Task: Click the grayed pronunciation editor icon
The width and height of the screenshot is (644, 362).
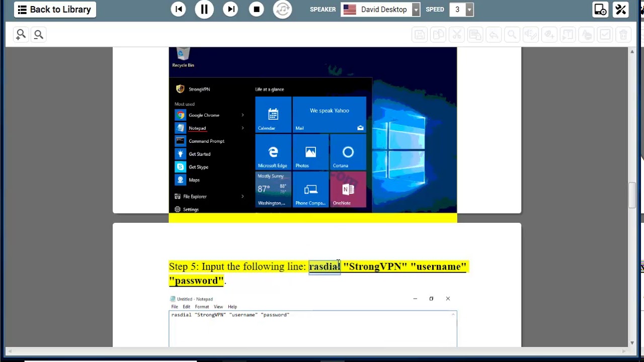Action: 531,35
